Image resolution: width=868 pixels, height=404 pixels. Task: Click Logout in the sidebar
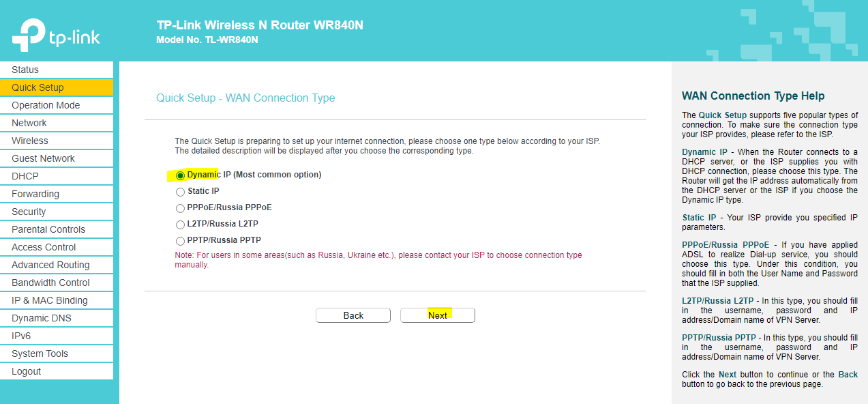click(57, 371)
